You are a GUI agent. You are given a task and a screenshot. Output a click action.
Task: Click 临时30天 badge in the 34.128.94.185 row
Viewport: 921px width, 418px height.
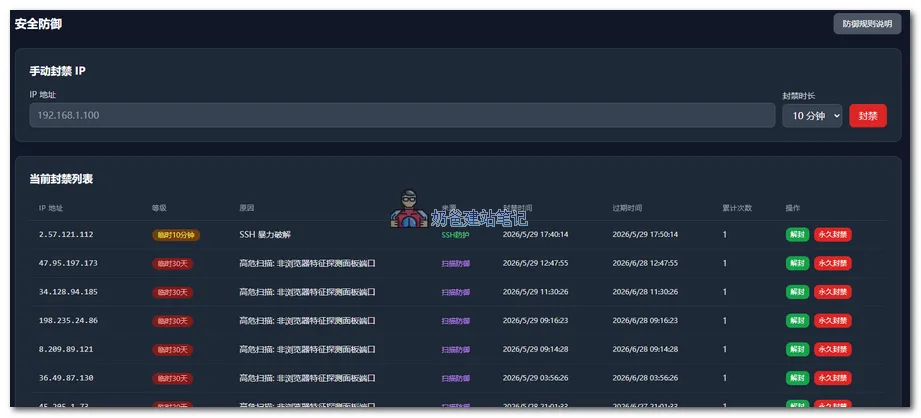click(x=173, y=292)
